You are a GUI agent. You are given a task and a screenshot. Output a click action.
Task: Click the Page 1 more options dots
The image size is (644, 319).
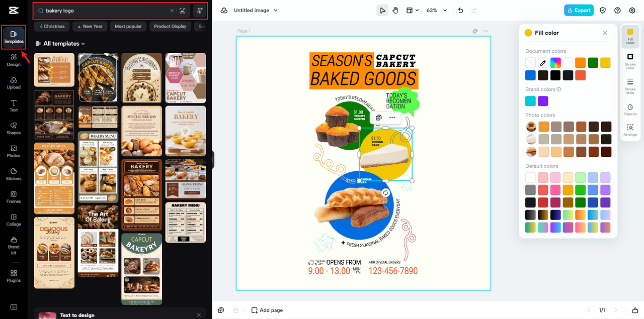[x=486, y=31]
